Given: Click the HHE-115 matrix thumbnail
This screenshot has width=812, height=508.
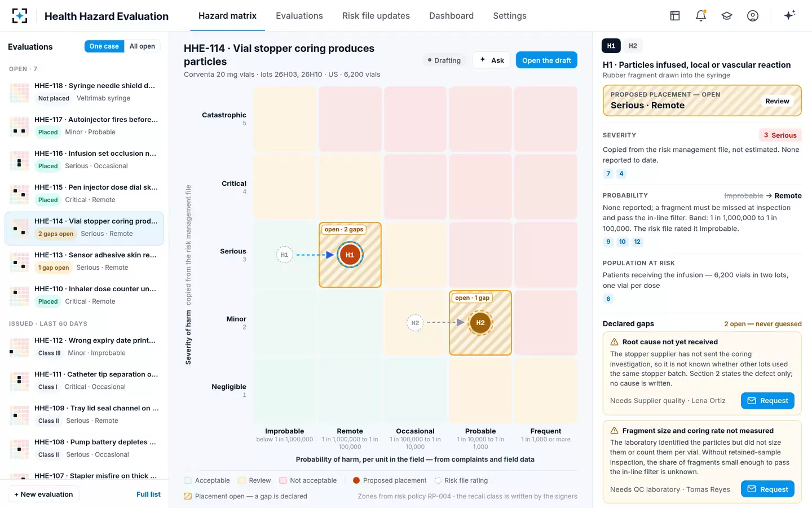Looking at the screenshot, I should coord(19,194).
